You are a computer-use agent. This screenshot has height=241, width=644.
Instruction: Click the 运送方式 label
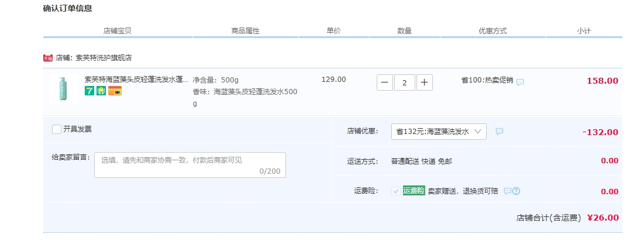click(363, 161)
